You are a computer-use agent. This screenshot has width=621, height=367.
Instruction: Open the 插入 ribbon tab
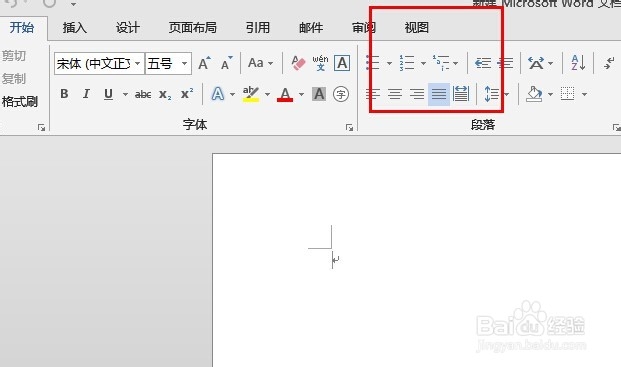(x=74, y=28)
